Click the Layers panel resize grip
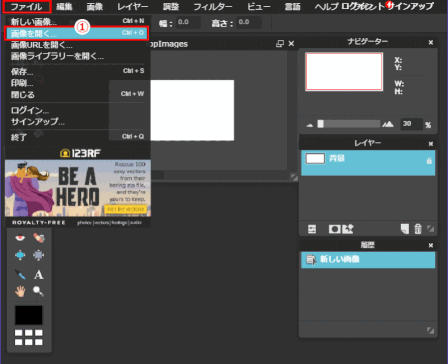This screenshot has height=364, width=448. pos(431,229)
